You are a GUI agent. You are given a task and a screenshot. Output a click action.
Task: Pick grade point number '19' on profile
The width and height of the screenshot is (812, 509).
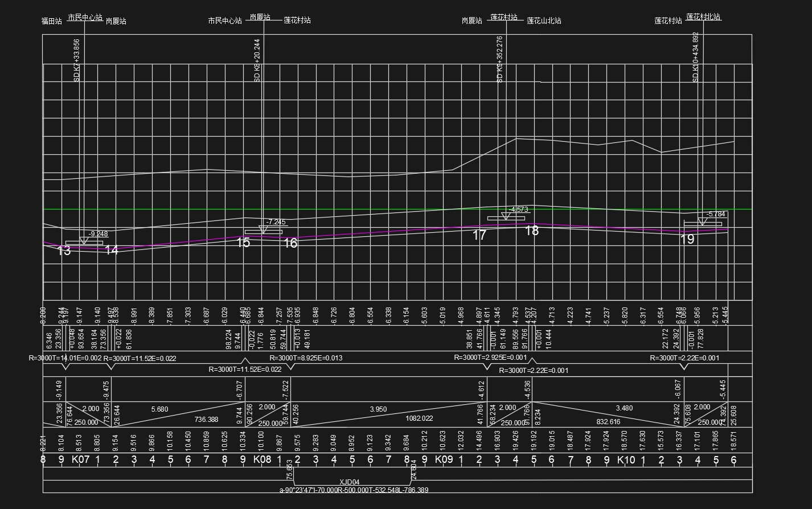[687, 239]
